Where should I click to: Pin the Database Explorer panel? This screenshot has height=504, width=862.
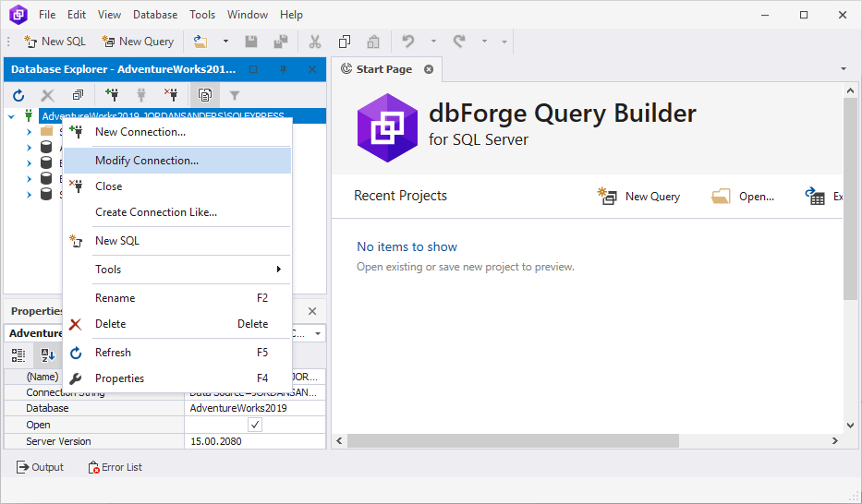pyautogui.click(x=283, y=69)
